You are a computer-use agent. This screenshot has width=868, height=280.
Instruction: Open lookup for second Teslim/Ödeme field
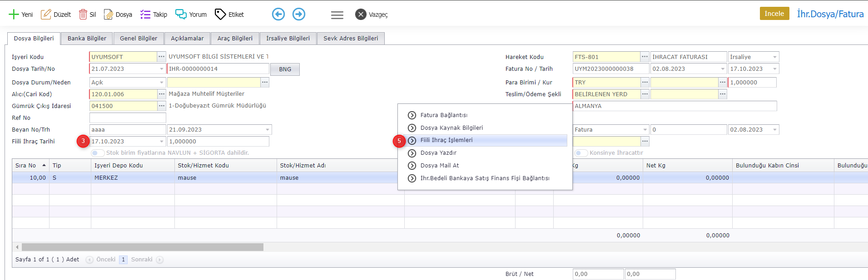coord(723,94)
